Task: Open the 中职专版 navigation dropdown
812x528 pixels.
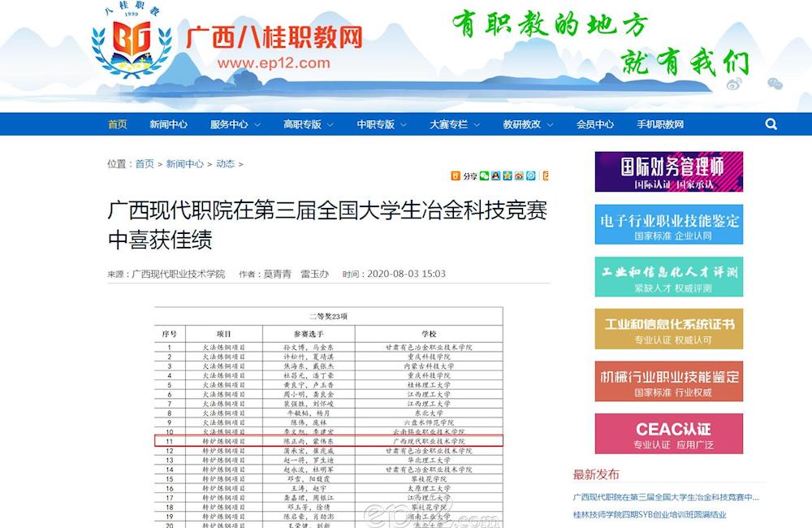Action: [382, 124]
